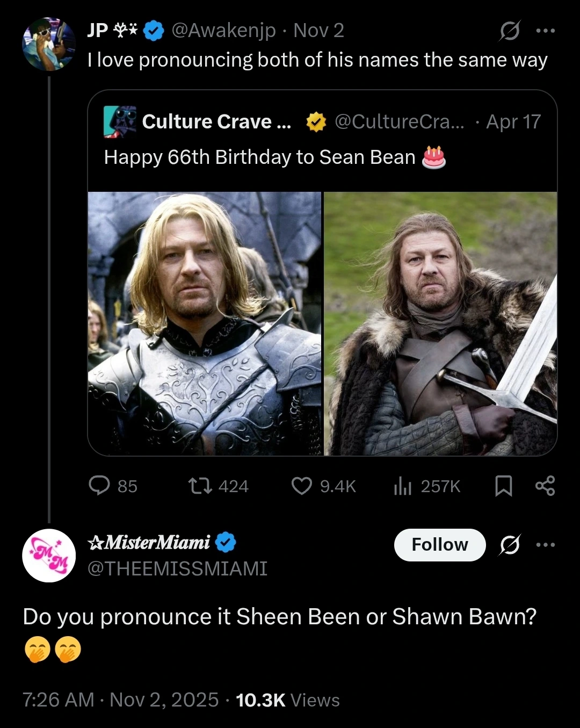This screenshot has width=580, height=728.
Task: Click MisterMiami's pink circular avatar
Action: [48, 556]
